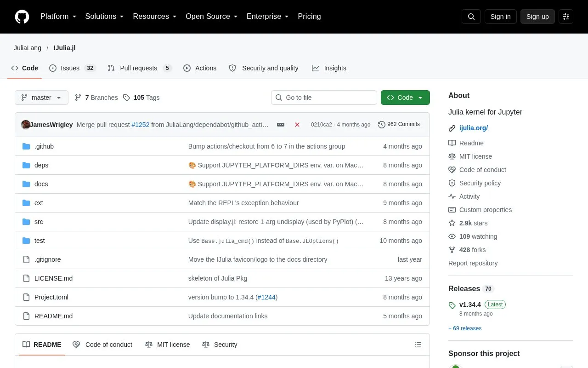Click the Go to file search field

point(324,98)
